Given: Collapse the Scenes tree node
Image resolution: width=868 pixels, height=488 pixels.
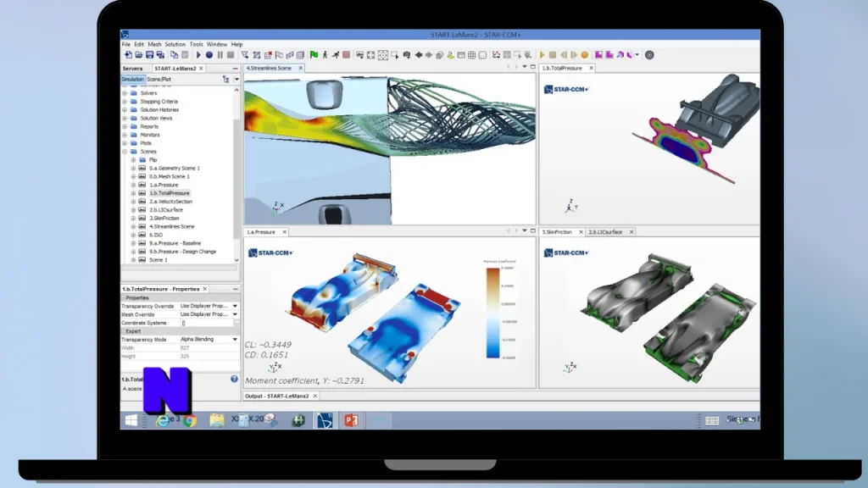Looking at the screenshot, I should pos(125,151).
